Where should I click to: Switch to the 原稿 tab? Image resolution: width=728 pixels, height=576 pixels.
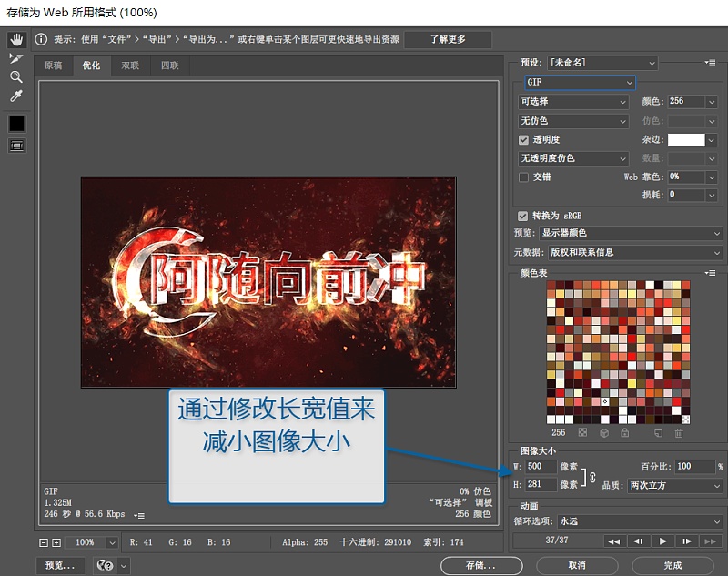[x=54, y=66]
